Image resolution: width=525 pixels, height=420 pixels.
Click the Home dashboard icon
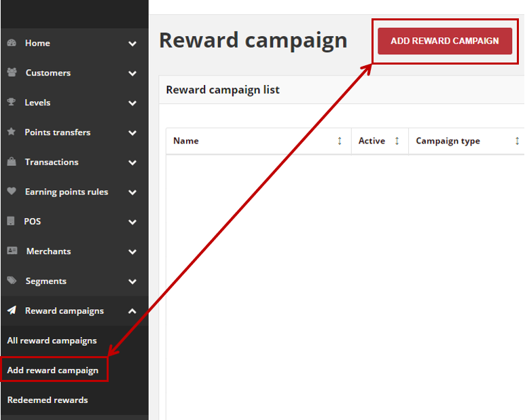click(12, 43)
